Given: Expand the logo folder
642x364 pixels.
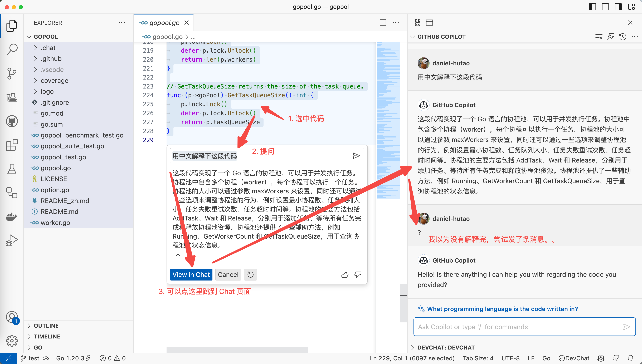Looking at the screenshot, I should 79,91.
